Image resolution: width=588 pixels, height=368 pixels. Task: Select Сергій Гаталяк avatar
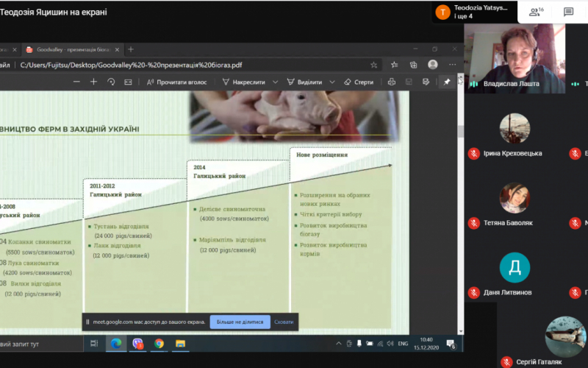point(565,336)
